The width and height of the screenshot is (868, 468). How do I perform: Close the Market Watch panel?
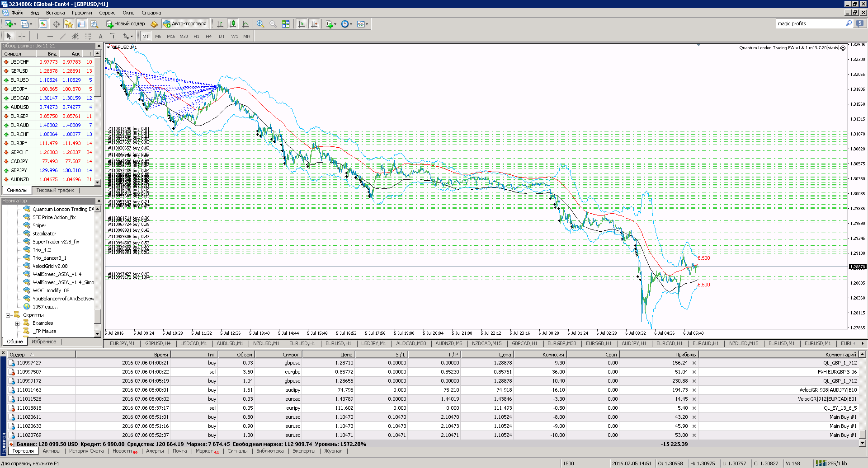point(99,46)
